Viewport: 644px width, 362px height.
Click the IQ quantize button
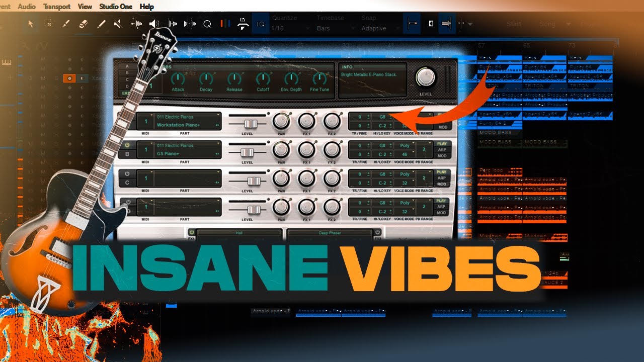click(260, 24)
